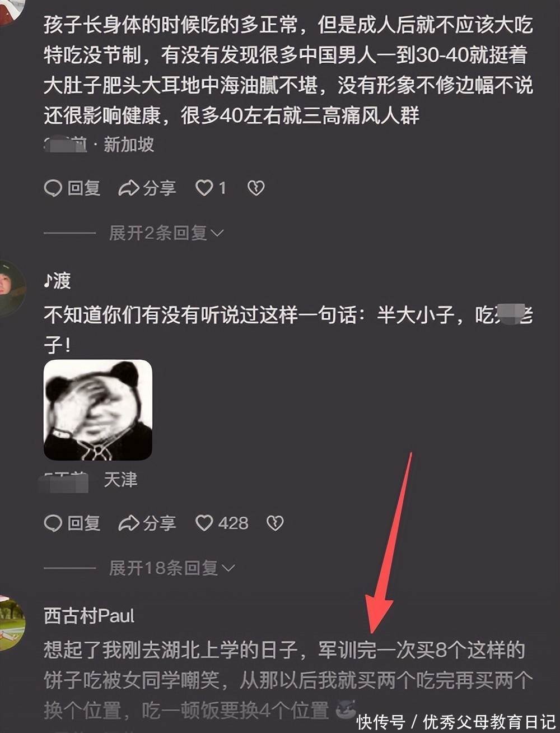
Task: Tap 回复 text on the Tianjin comment
Action: click(84, 523)
